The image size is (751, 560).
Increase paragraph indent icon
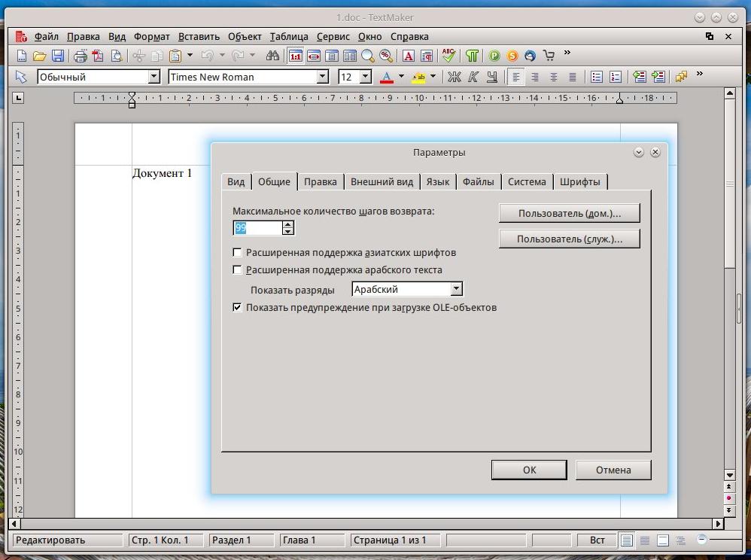click(658, 77)
